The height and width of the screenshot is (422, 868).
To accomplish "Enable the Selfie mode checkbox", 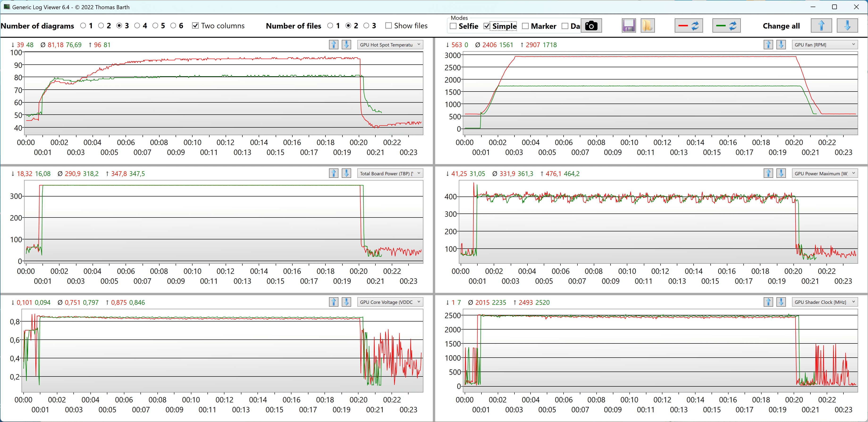I will pos(453,26).
